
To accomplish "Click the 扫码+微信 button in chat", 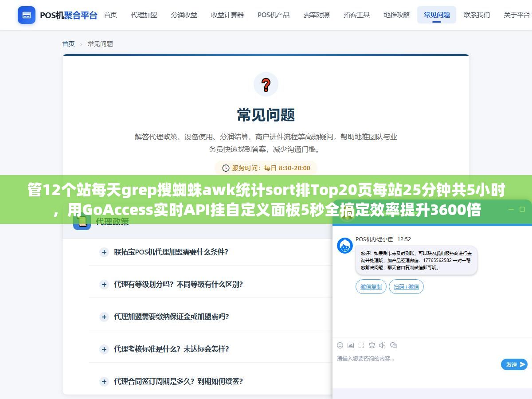I will point(406,287).
